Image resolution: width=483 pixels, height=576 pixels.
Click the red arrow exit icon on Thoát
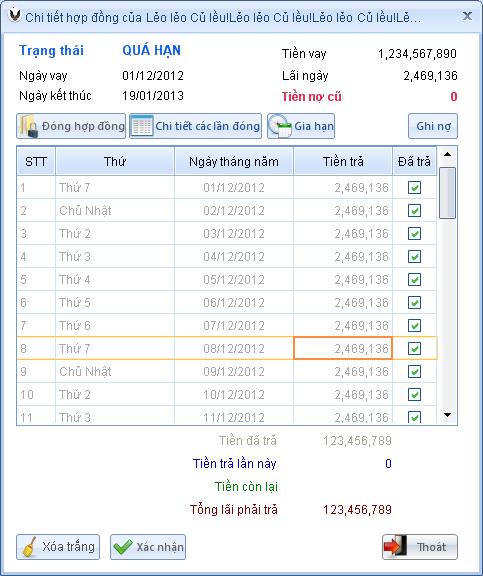(395, 547)
